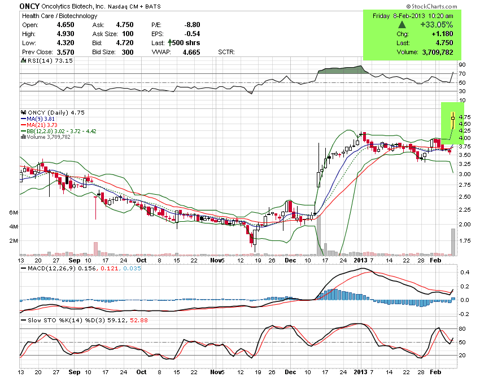Viewport: 480px width, 377px height.
Task: Click the volume bar icon in the price legend
Action: point(23,137)
